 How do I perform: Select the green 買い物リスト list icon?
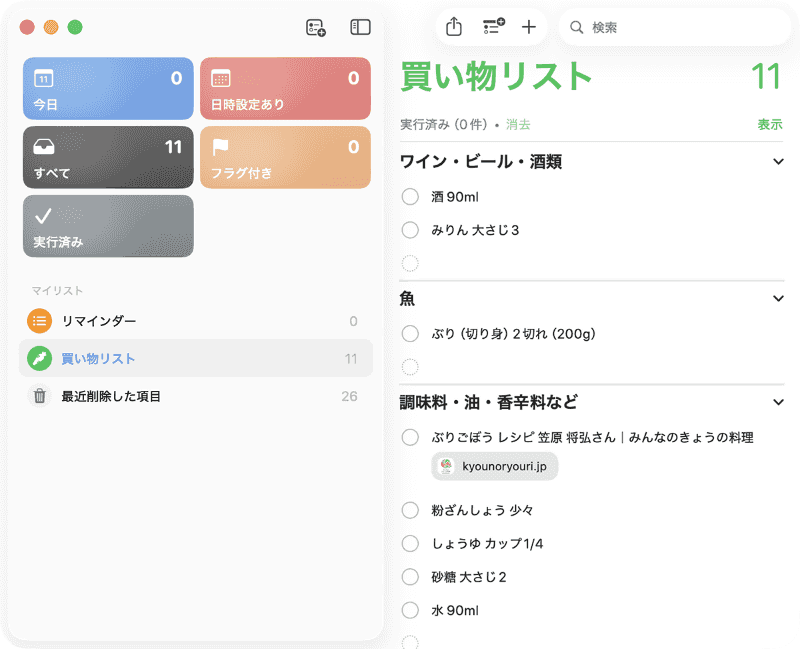pos(40,358)
